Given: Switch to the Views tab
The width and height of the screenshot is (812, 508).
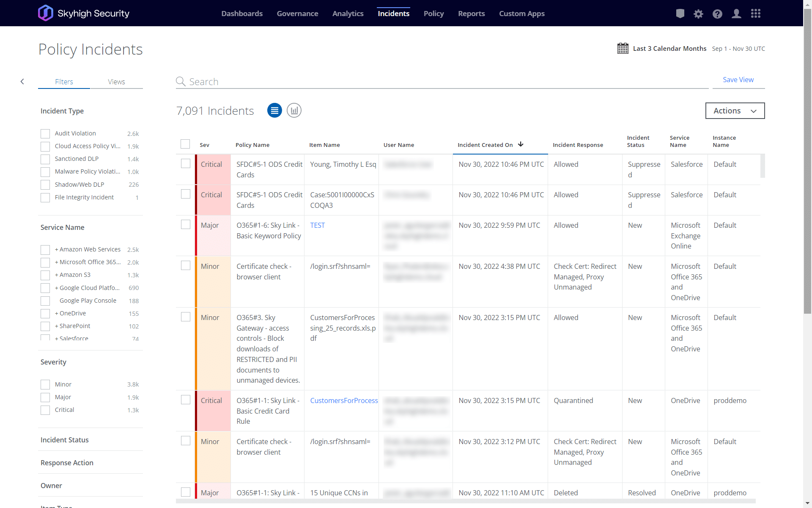Looking at the screenshot, I should [x=116, y=82].
